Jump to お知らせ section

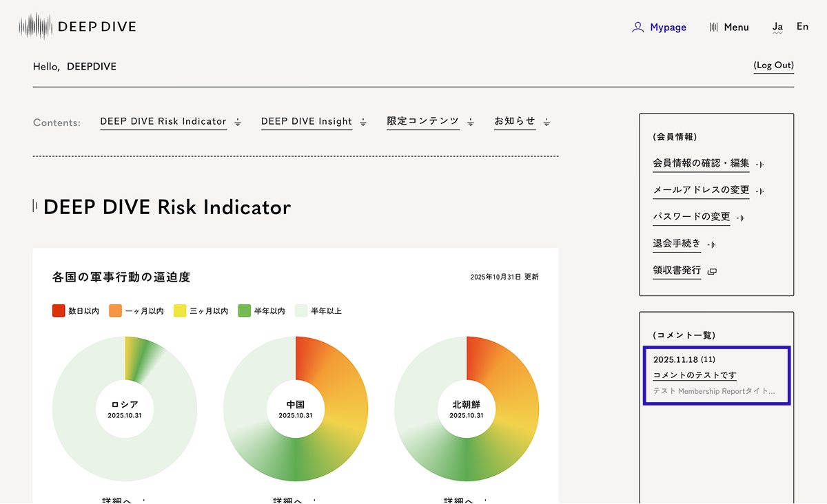pos(515,121)
